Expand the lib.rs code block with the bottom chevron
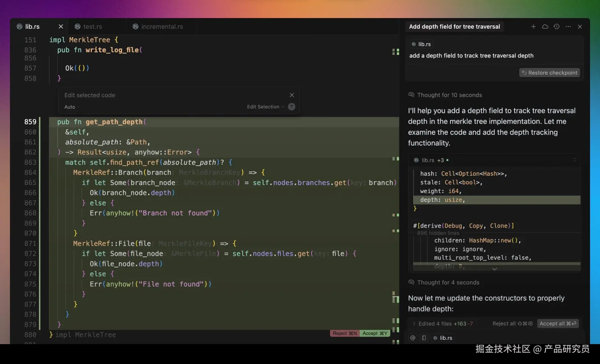Screen dimensions: 600x364 pos(495,269)
